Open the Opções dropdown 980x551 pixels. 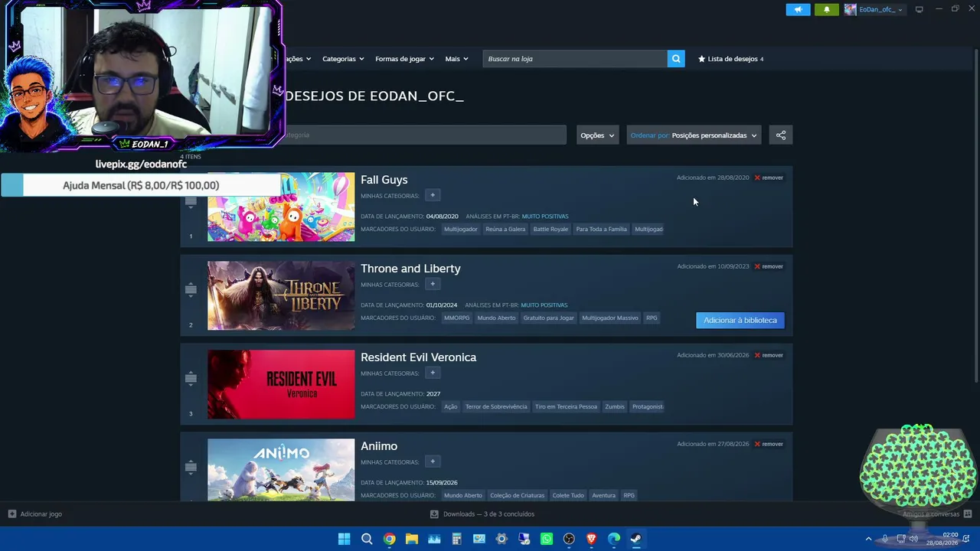597,135
